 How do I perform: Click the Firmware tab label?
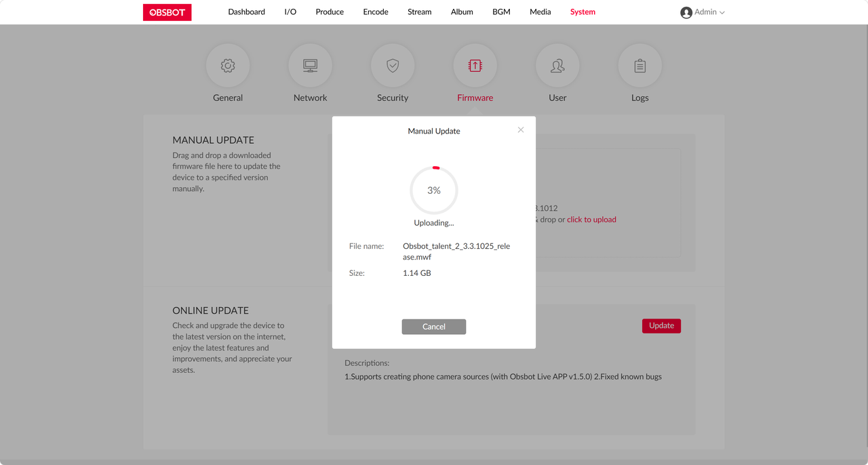[x=475, y=98]
